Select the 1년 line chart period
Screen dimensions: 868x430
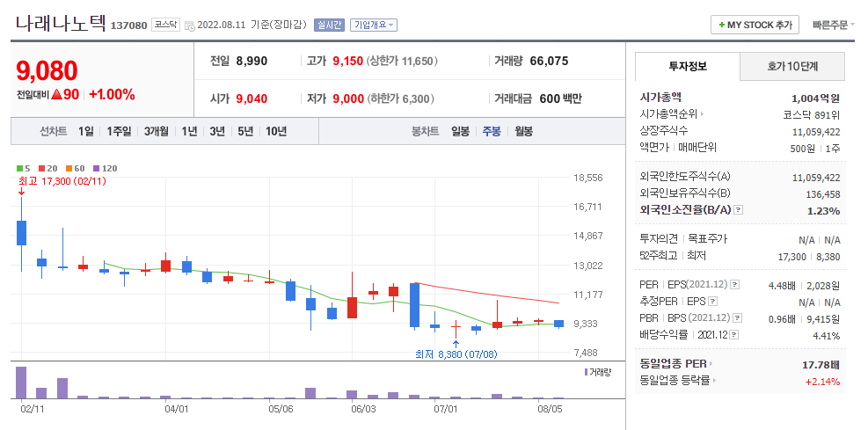click(x=189, y=132)
